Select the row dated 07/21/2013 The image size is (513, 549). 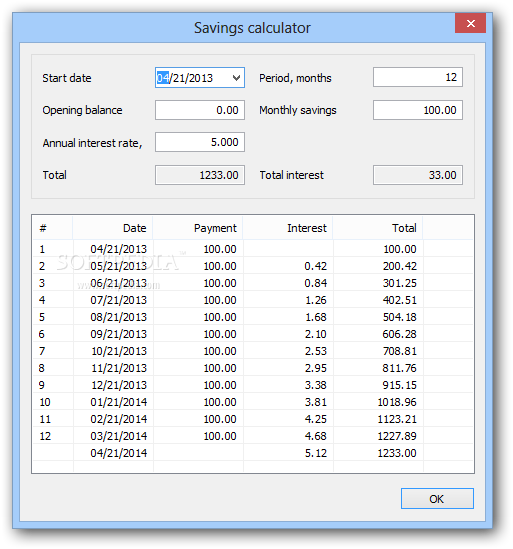(x=252, y=300)
